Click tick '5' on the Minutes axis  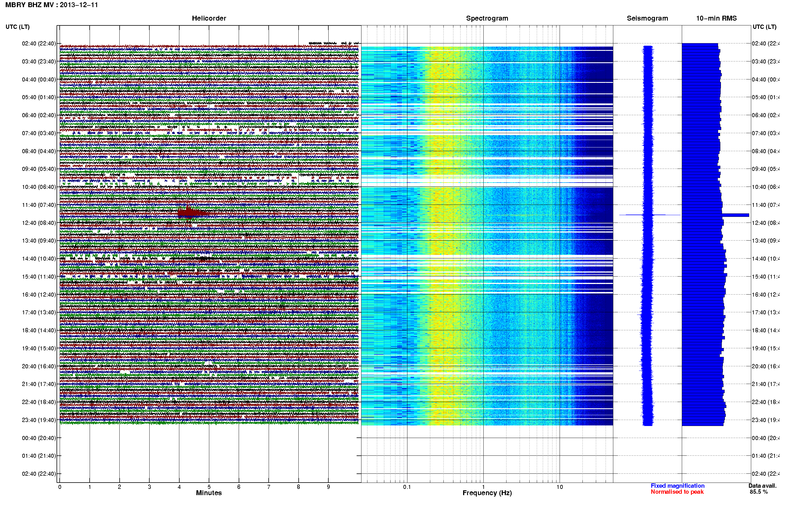click(x=209, y=487)
